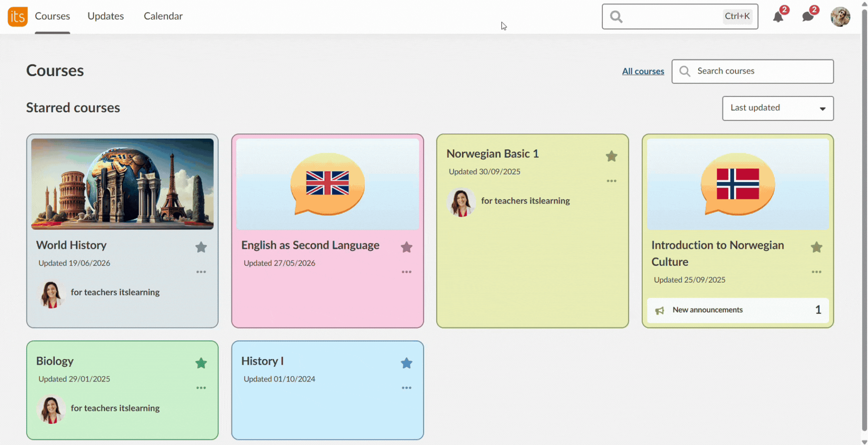Expand the Last updated sort dropdown
Screen dimensions: 868x445
(x=778, y=108)
